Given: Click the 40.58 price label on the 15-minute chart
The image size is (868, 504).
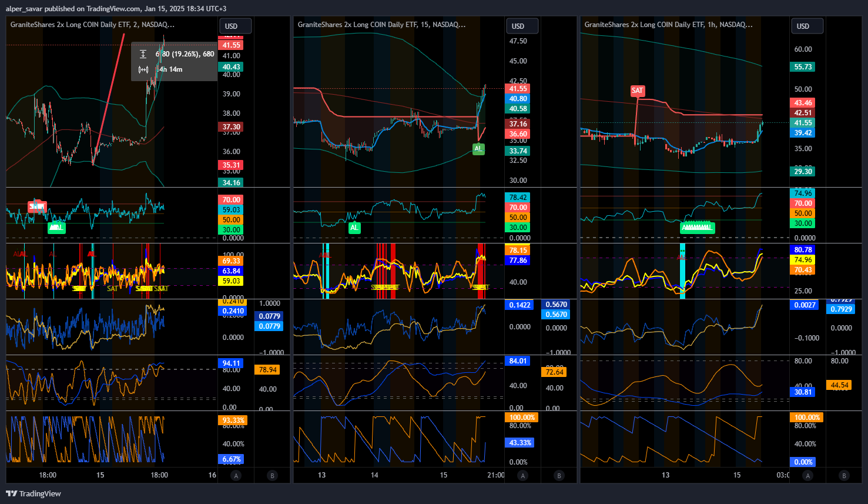Looking at the screenshot, I should pyautogui.click(x=518, y=109).
